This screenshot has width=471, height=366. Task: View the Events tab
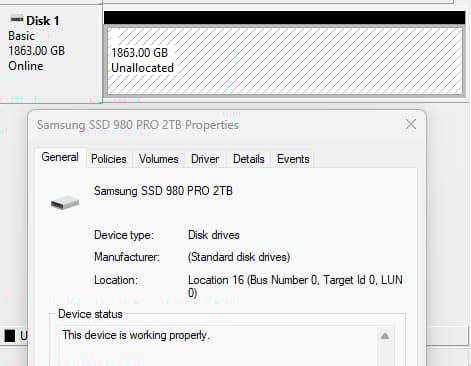tap(293, 159)
